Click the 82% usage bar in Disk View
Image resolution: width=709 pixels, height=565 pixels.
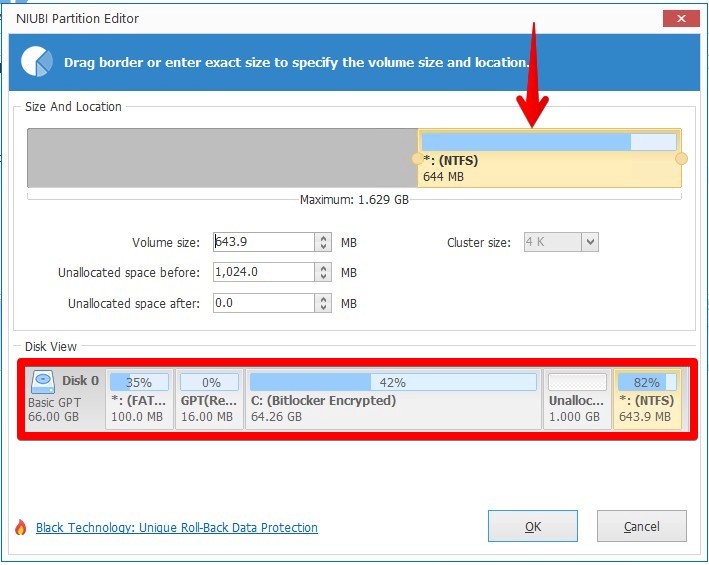coord(647,382)
